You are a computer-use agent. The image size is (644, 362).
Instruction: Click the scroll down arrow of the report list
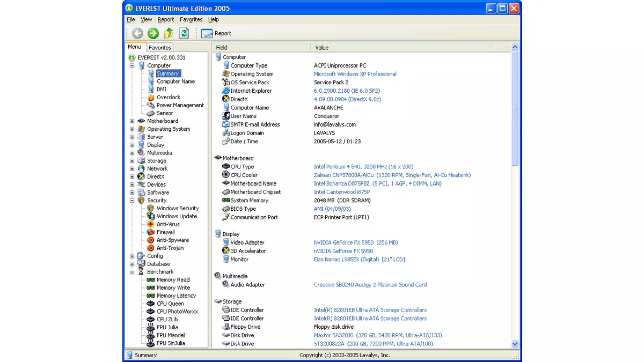click(515, 344)
